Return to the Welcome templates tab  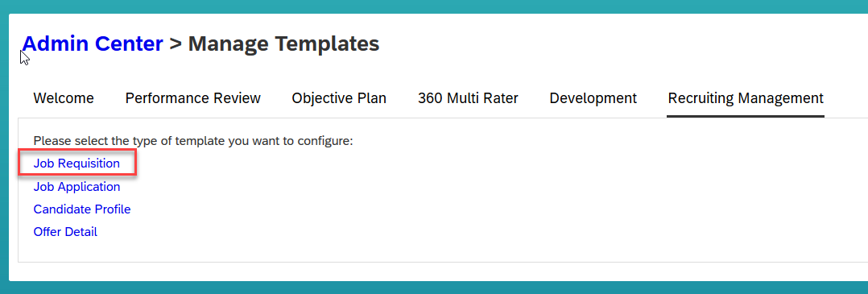point(64,98)
